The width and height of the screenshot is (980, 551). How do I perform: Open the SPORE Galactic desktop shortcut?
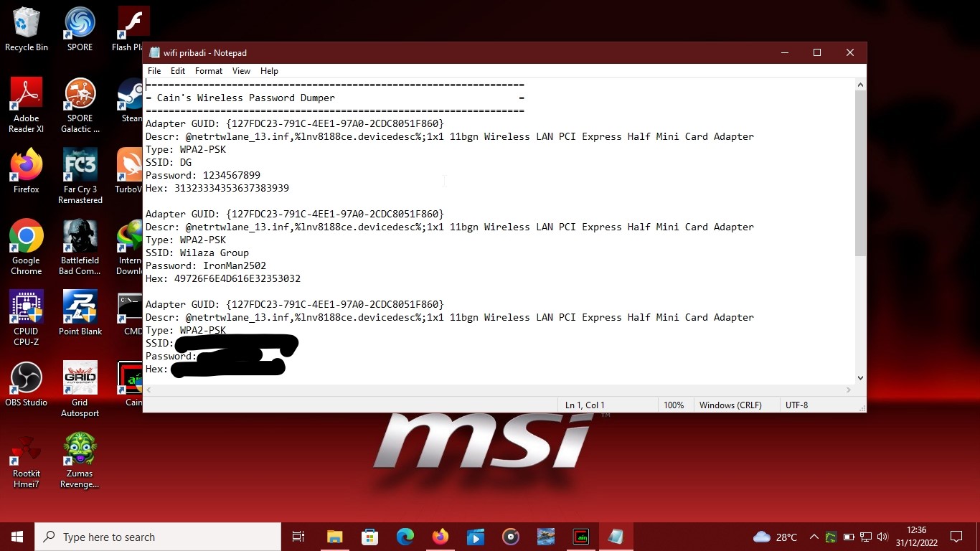(80, 105)
